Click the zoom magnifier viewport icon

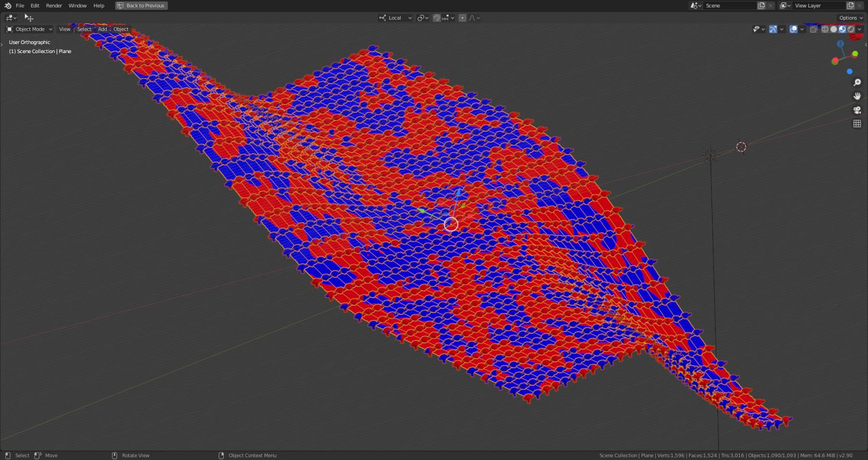[x=857, y=83]
